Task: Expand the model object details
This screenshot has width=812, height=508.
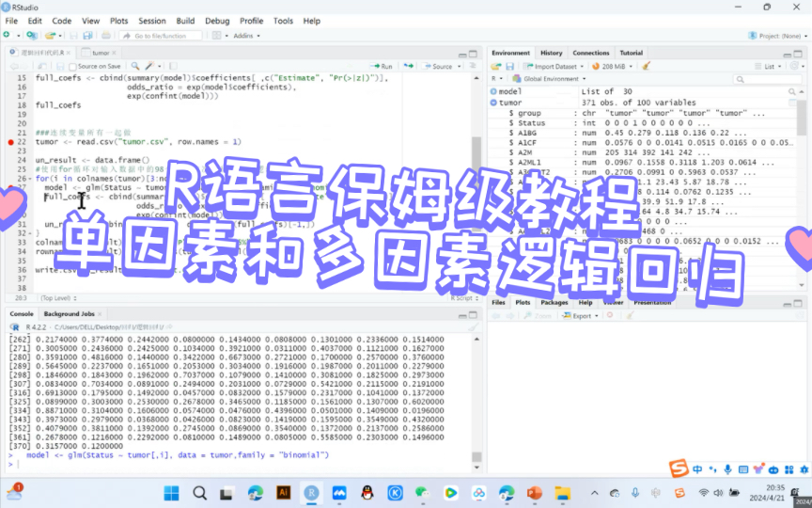Action: (493, 91)
